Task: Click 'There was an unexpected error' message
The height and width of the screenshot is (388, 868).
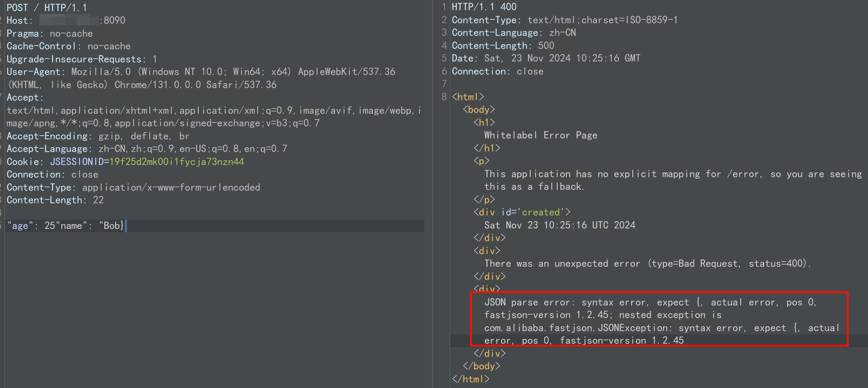Action: [x=648, y=263]
